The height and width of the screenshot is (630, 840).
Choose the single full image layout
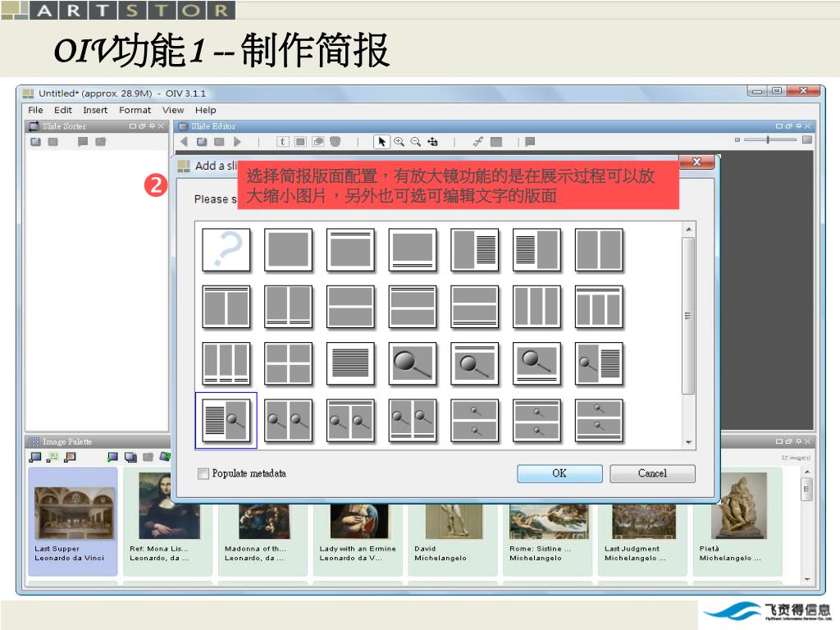288,249
